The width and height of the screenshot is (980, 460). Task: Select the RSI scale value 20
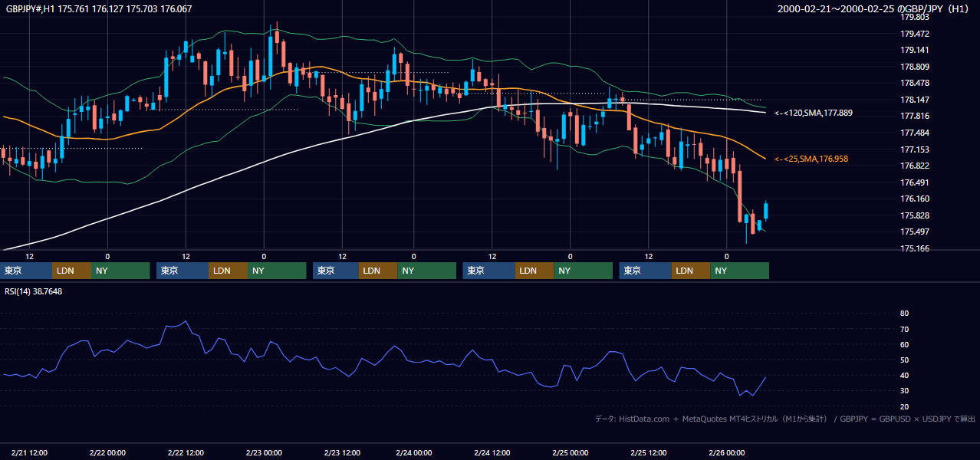click(x=904, y=406)
